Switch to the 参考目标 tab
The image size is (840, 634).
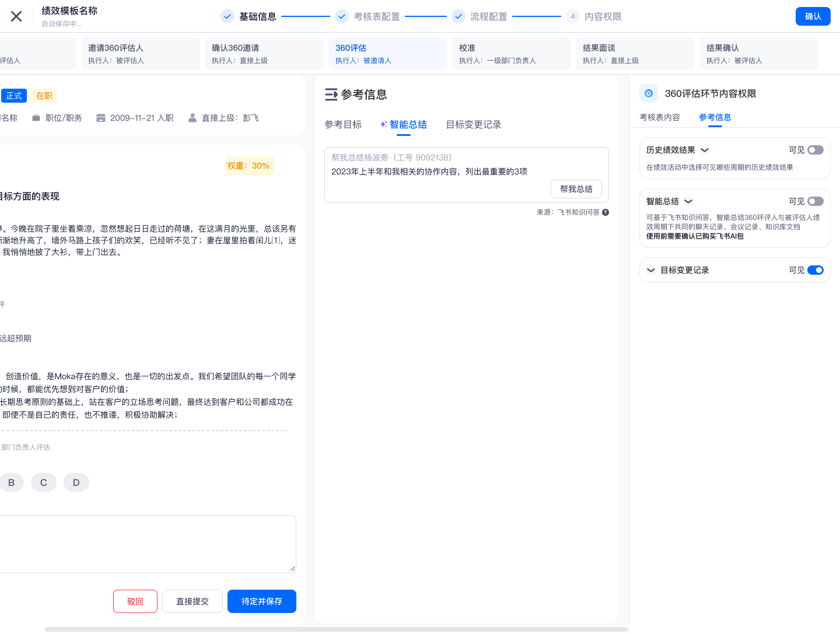click(343, 125)
